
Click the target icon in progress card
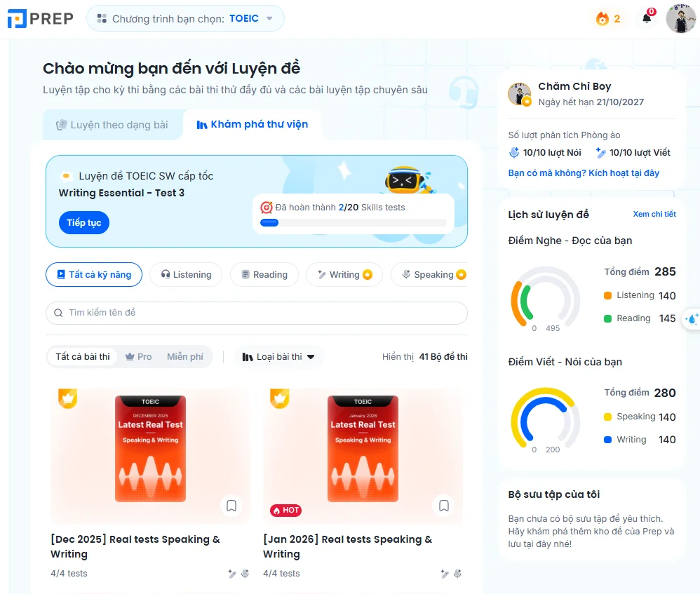click(267, 208)
